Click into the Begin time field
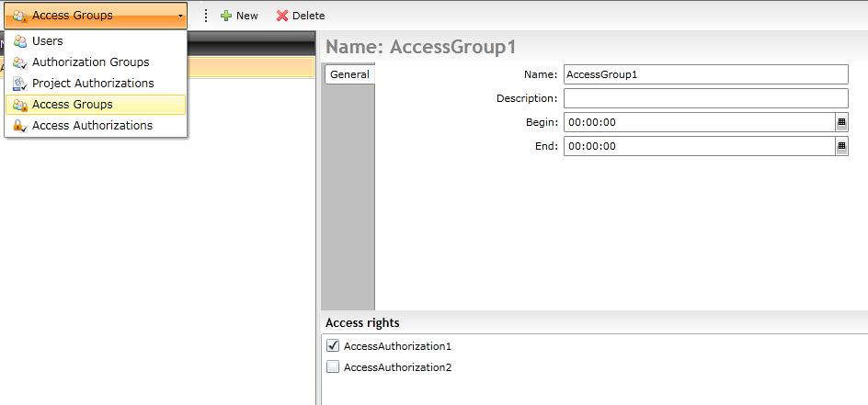This screenshot has width=868, height=405. click(699, 122)
